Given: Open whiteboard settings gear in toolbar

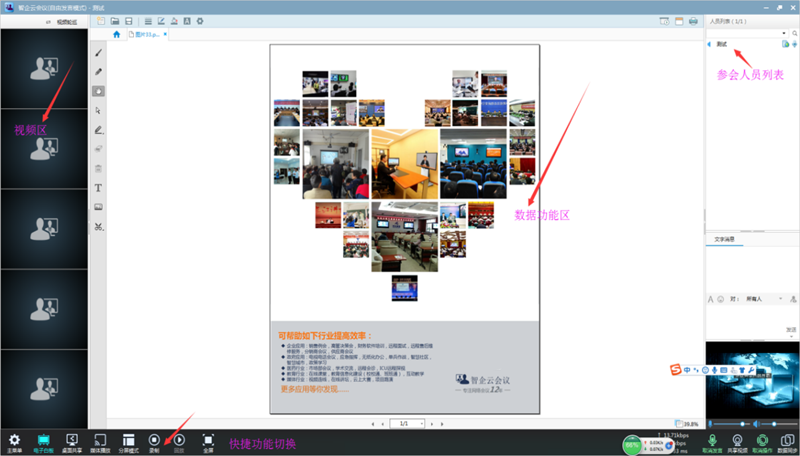Looking at the screenshot, I should (200, 21).
